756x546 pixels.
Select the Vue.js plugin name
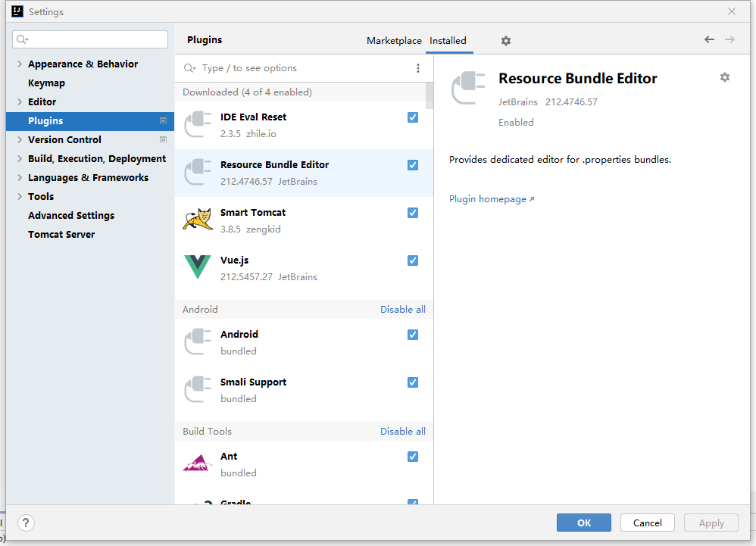[x=234, y=261]
